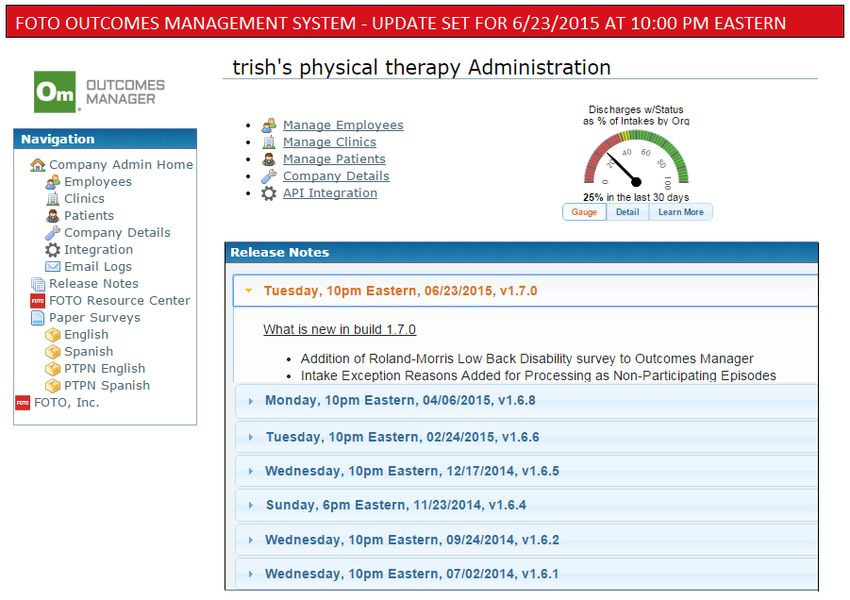The width and height of the screenshot is (850, 600).
Task: Select FOTO, Inc. in the navigation tree
Action: click(x=67, y=403)
